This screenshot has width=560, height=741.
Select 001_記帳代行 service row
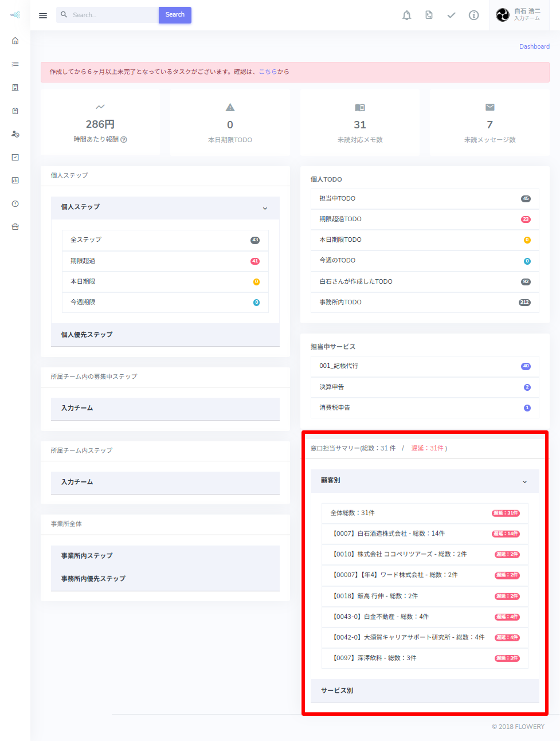click(424, 366)
